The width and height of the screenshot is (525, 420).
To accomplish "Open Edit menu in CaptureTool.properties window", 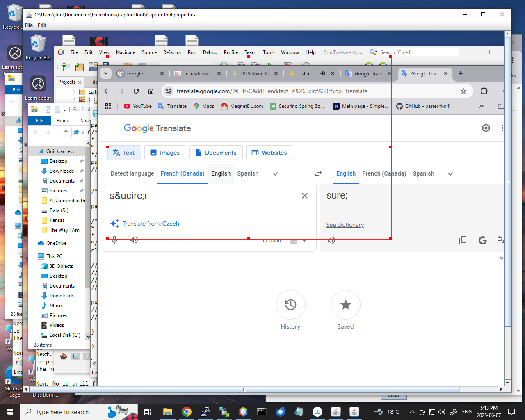I will point(42,25).
